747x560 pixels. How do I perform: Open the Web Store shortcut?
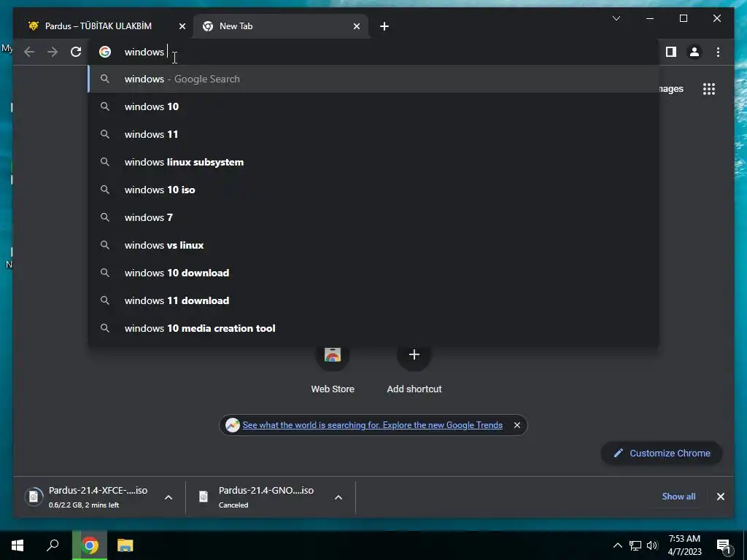tap(333, 369)
